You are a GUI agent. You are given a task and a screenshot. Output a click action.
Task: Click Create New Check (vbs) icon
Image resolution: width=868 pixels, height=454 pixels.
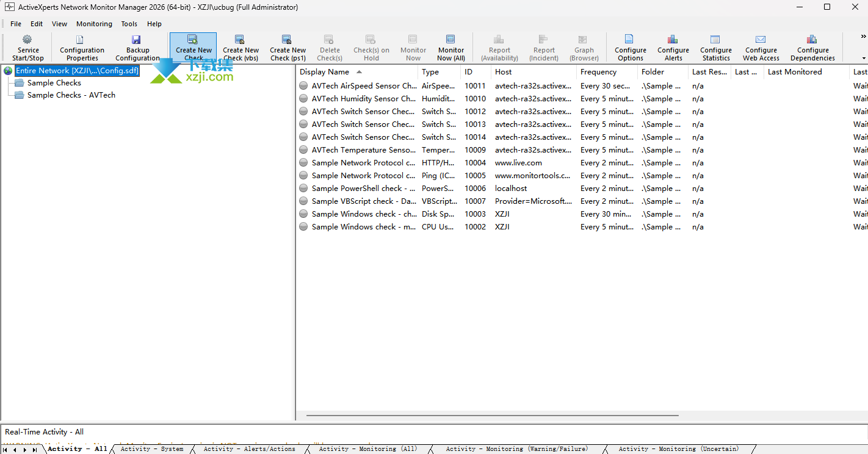[241, 40]
